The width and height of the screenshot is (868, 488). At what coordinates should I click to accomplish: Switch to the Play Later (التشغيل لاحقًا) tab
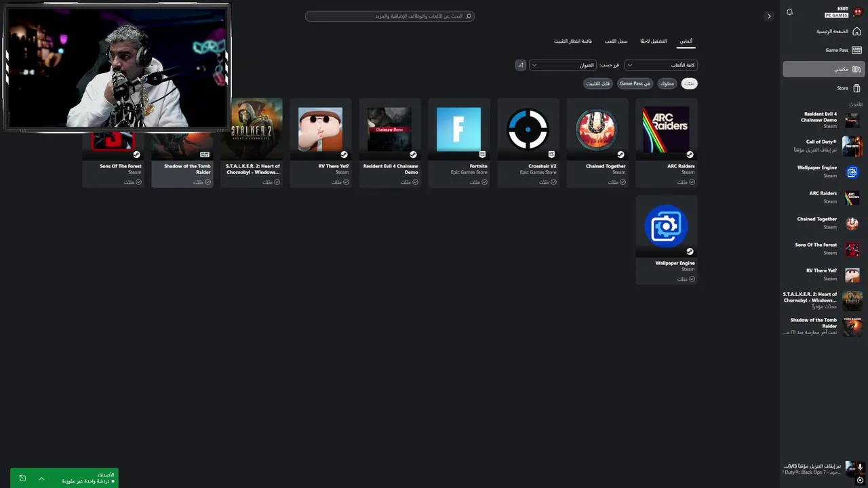[x=654, y=41]
